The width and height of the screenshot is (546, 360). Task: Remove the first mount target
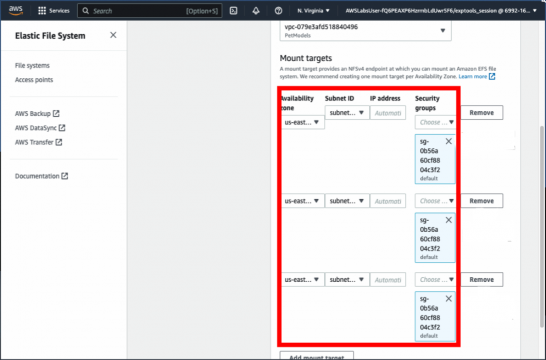point(482,113)
